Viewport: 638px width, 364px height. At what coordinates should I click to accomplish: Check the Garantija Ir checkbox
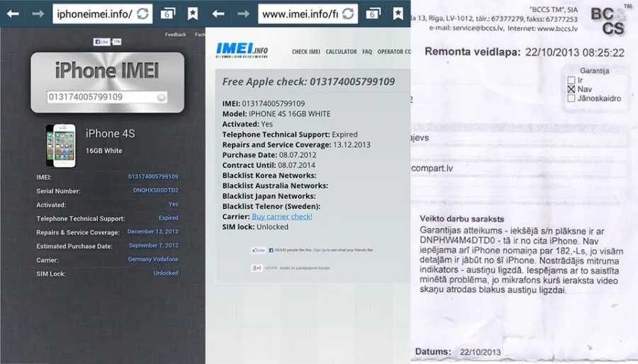571,80
